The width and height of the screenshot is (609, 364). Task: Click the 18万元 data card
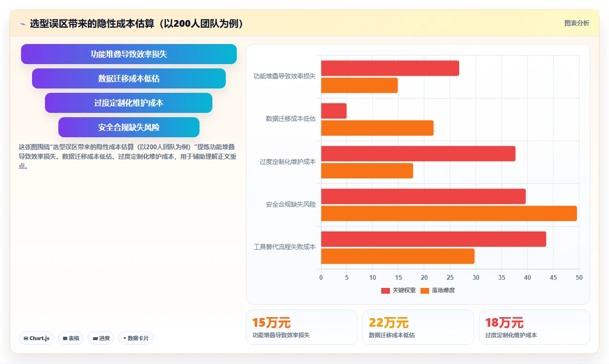tap(534, 327)
